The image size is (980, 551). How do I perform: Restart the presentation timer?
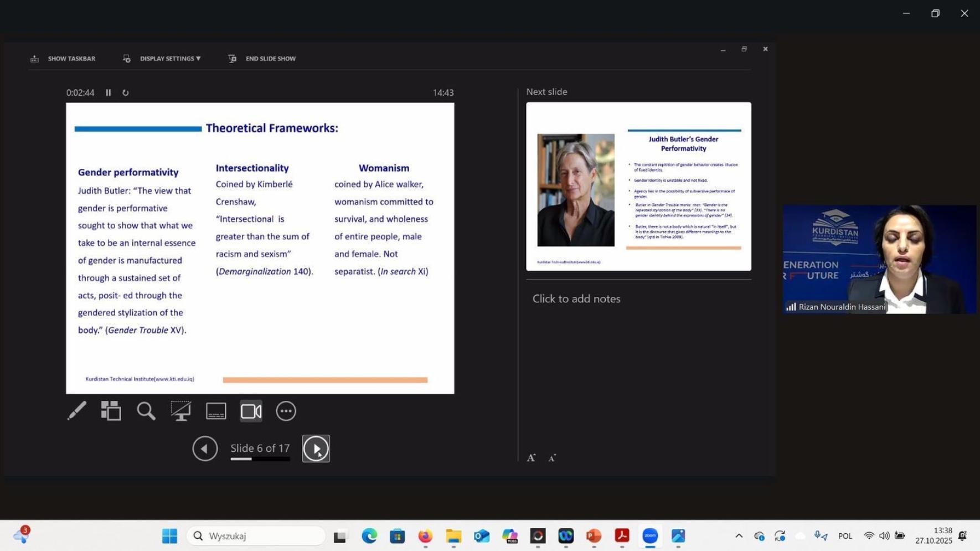[x=126, y=92]
